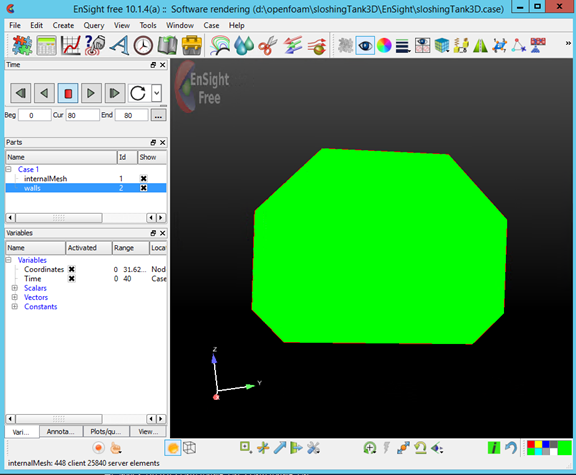Select the red scissors clip icon
Viewport: 576px width, 475px height.
click(268, 46)
